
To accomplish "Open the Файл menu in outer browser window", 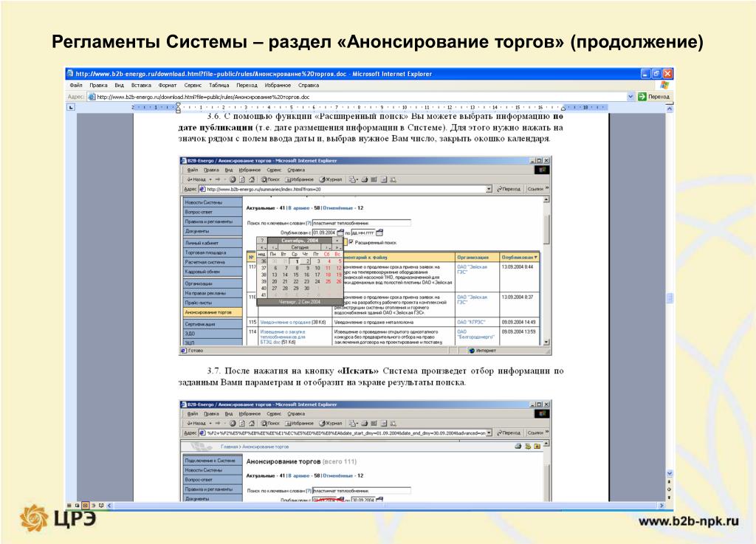I will coord(76,86).
